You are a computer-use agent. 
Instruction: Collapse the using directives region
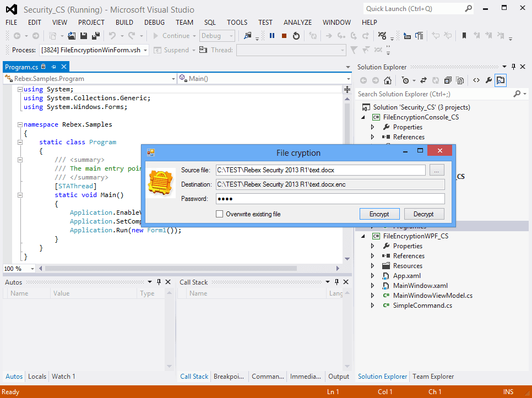[20, 89]
